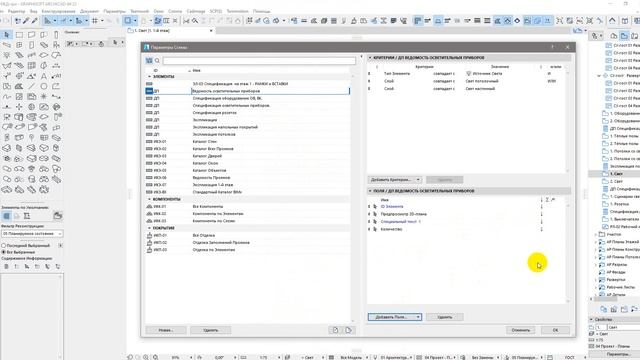
Task: Select the 'Все Выбранные' radio button
Action: [x=4, y=252]
